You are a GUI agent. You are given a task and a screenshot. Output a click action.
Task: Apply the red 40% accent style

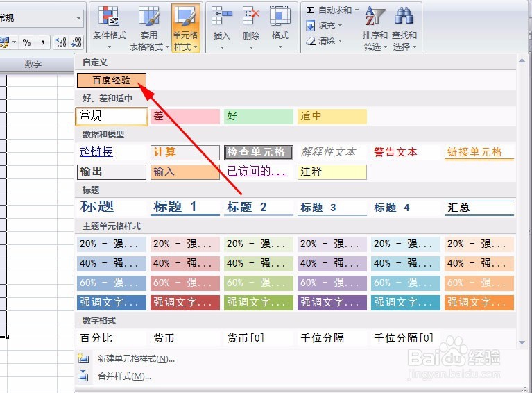tap(185, 263)
